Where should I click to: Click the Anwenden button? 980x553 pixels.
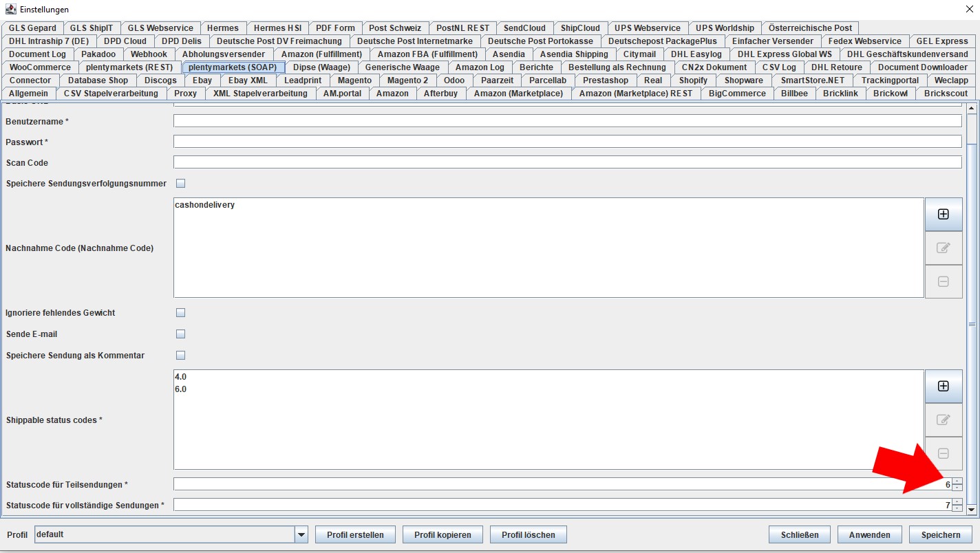click(x=870, y=534)
